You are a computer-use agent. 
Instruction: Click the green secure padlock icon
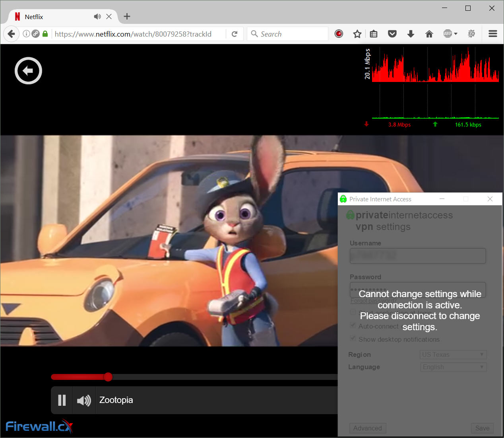[x=45, y=34]
